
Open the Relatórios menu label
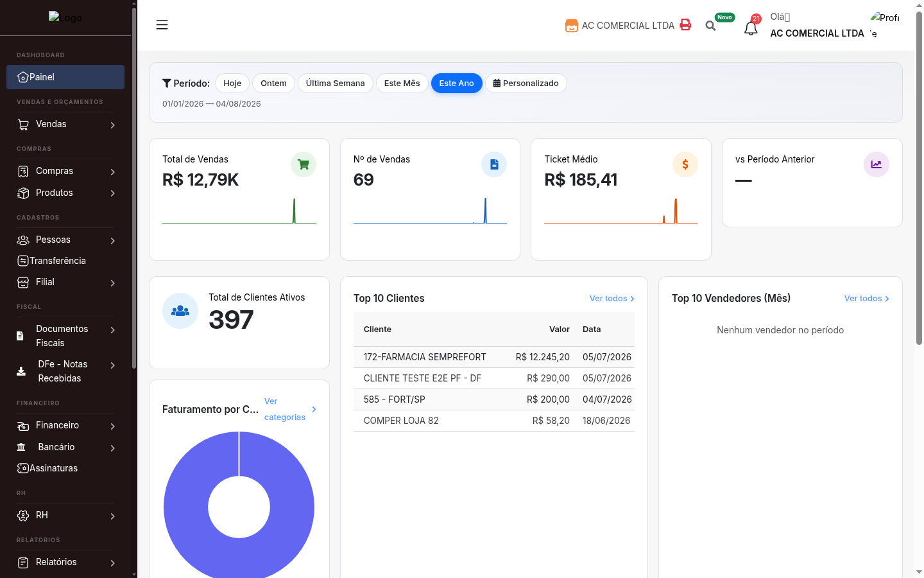(56, 562)
